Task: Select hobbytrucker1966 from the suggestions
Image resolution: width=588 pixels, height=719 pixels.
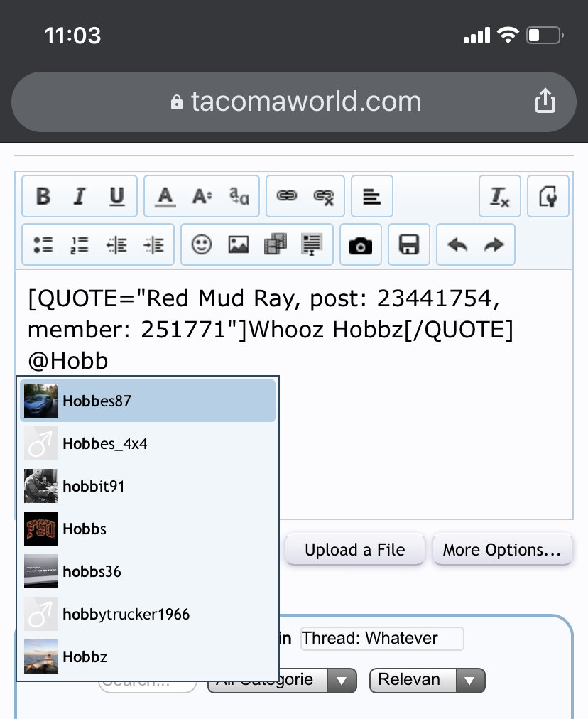Action: tap(148, 614)
